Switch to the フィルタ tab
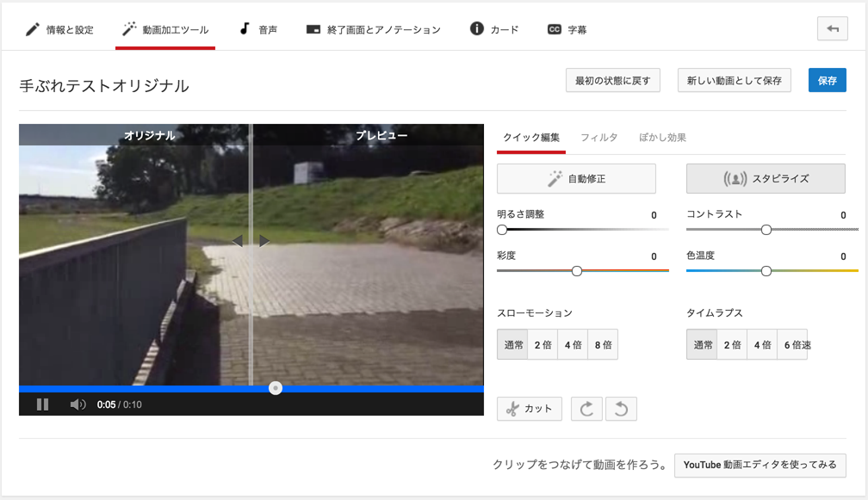Viewport: 868px width, 500px height. click(x=599, y=138)
